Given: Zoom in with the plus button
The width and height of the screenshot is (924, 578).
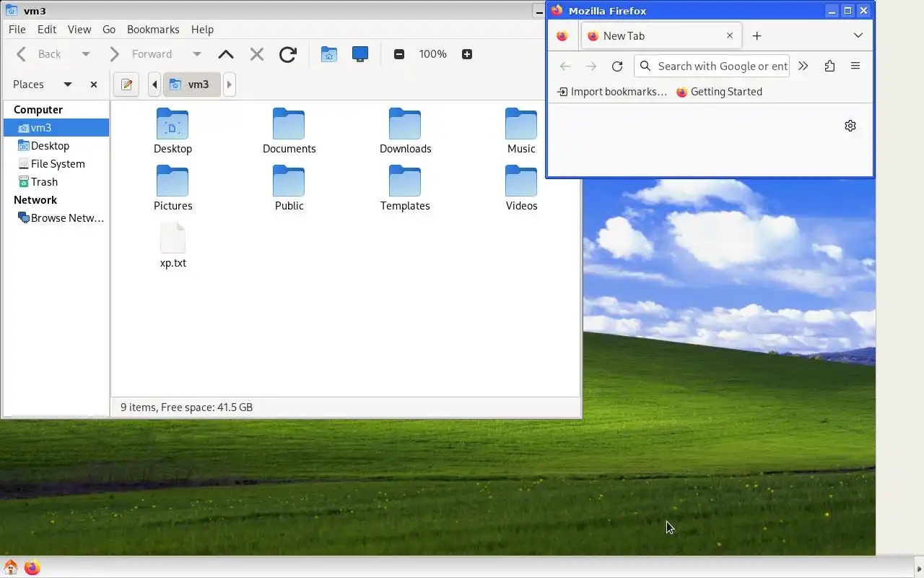Looking at the screenshot, I should pos(467,54).
